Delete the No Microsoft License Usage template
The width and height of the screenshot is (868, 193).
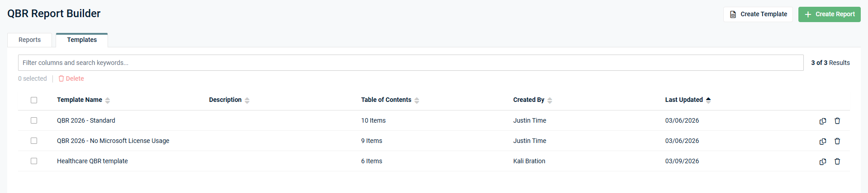click(x=837, y=141)
